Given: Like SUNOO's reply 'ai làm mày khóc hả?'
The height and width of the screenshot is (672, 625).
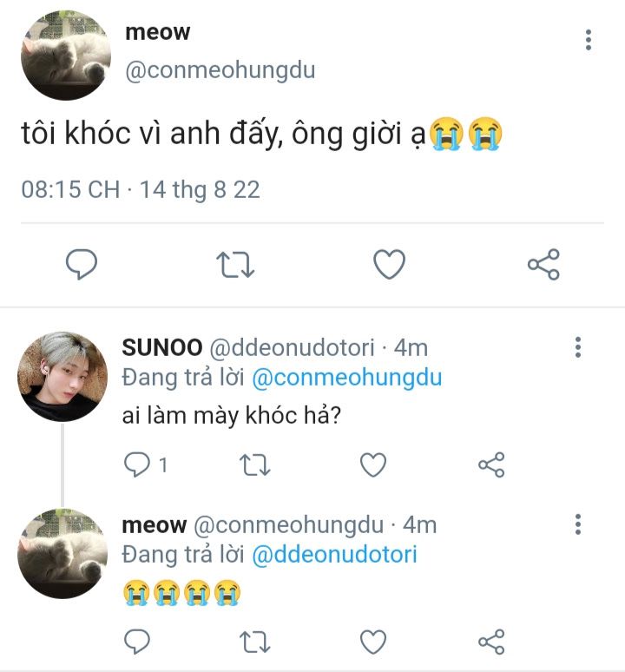Looking at the screenshot, I should [x=373, y=464].
